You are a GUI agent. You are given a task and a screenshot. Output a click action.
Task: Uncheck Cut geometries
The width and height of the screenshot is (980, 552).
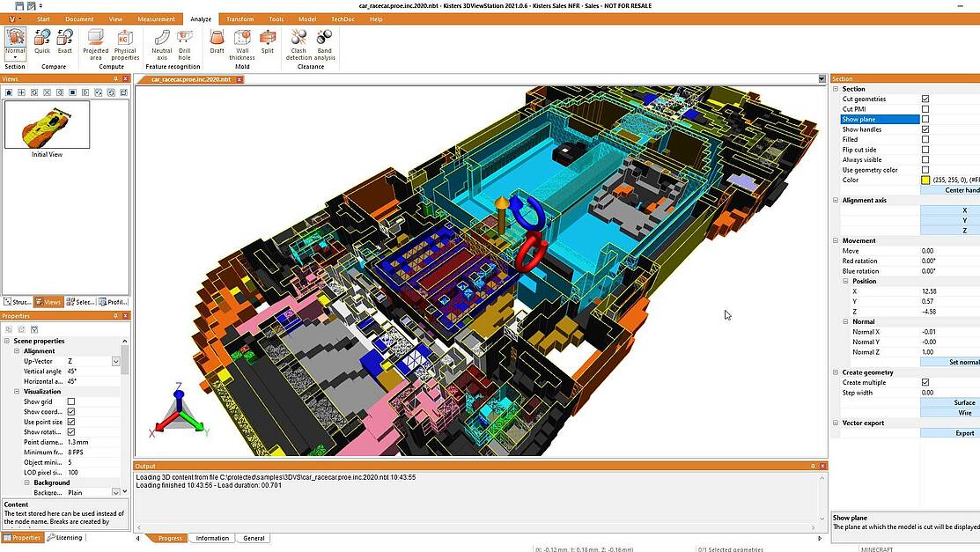(925, 99)
